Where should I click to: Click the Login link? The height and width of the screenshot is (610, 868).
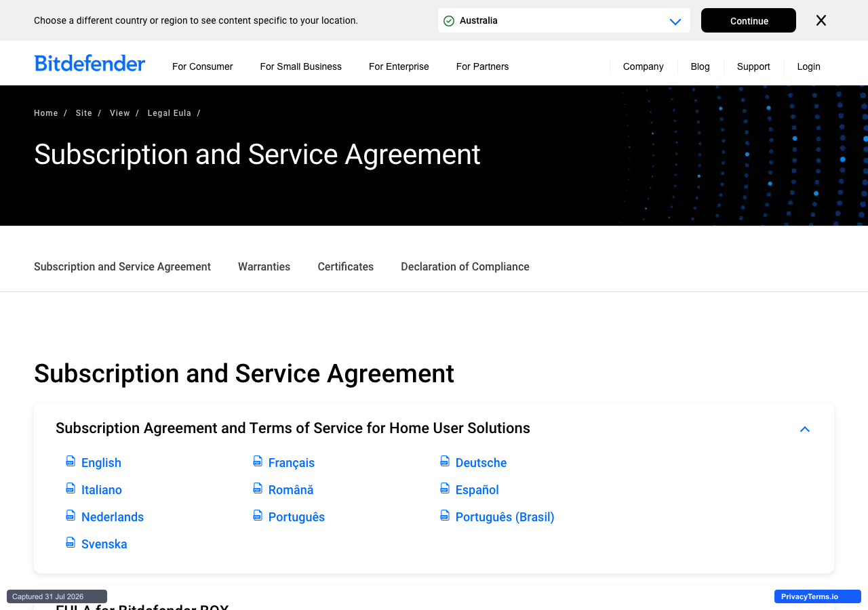tap(809, 66)
